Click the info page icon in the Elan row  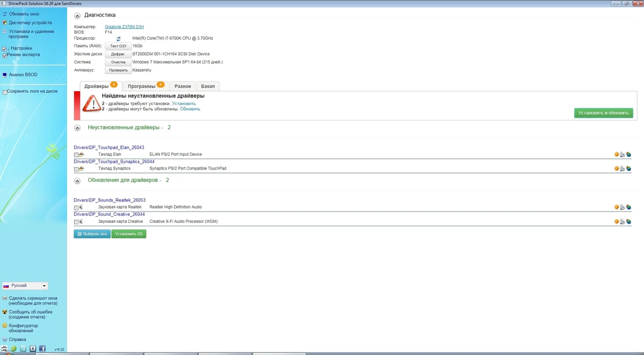click(x=623, y=155)
